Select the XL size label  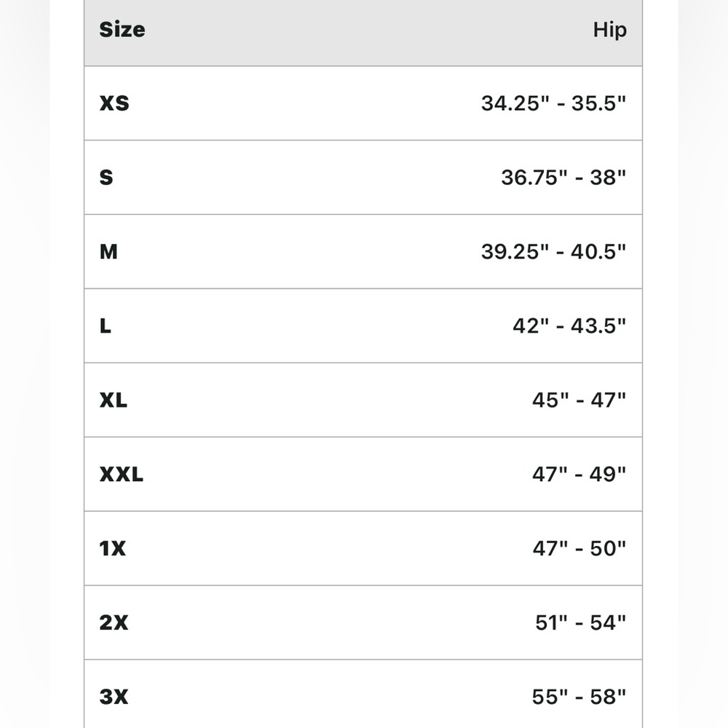point(113,400)
